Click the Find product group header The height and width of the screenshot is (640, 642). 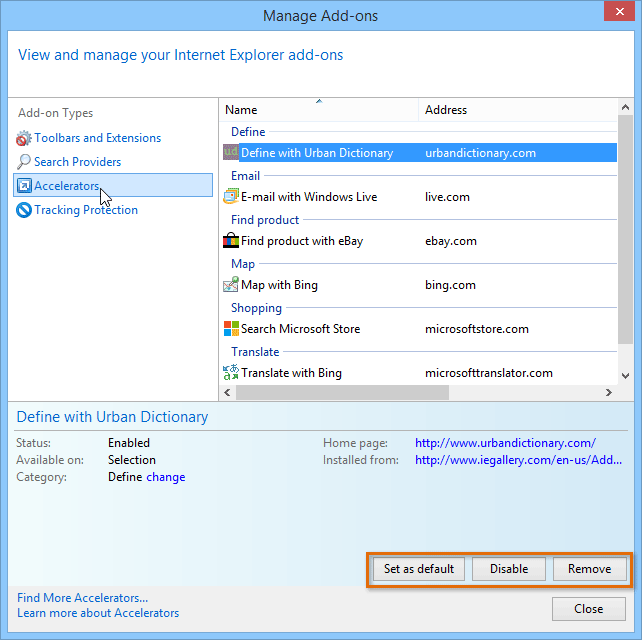[x=265, y=220]
